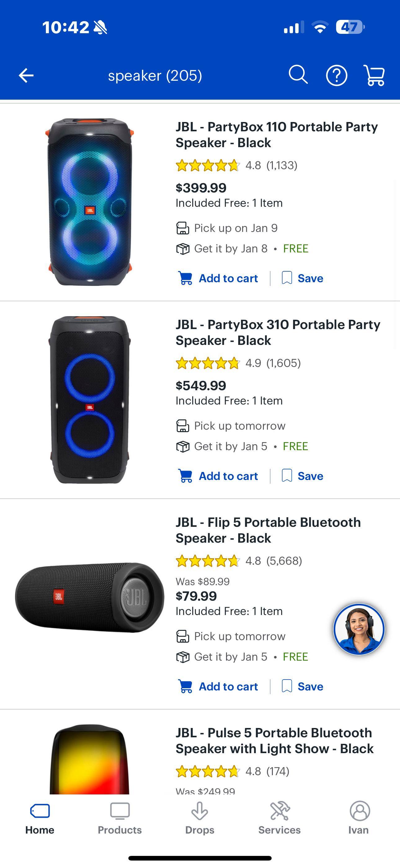
Task: Open search with the magnifier icon
Action: 298,75
